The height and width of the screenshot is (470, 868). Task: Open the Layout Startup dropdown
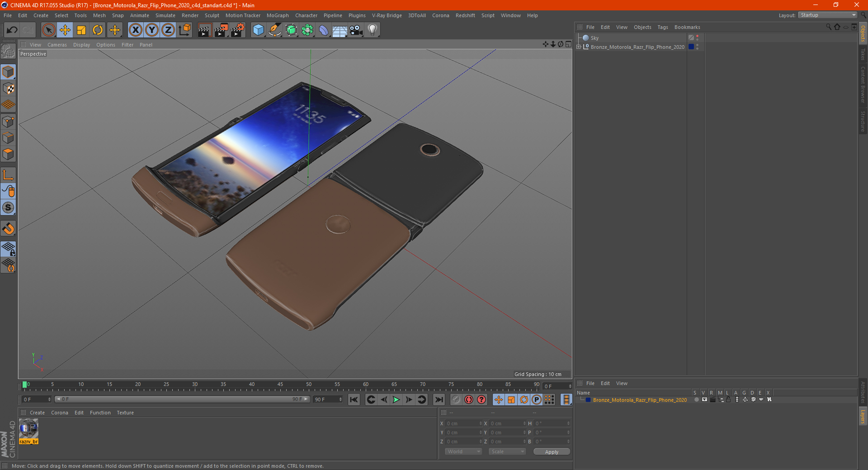click(x=827, y=15)
